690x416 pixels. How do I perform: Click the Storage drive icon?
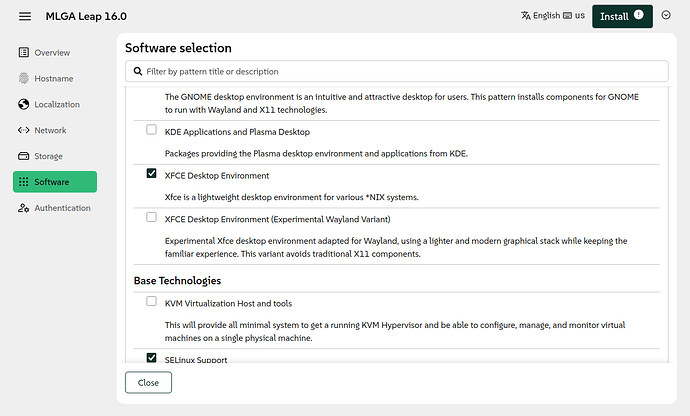[24, 156]
